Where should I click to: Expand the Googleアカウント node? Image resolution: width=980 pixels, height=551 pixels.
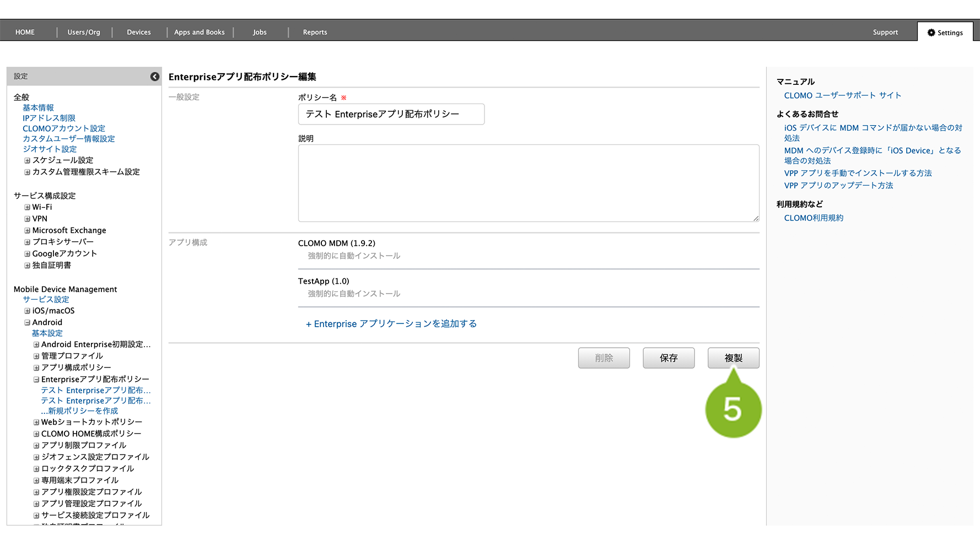[27, 254]
